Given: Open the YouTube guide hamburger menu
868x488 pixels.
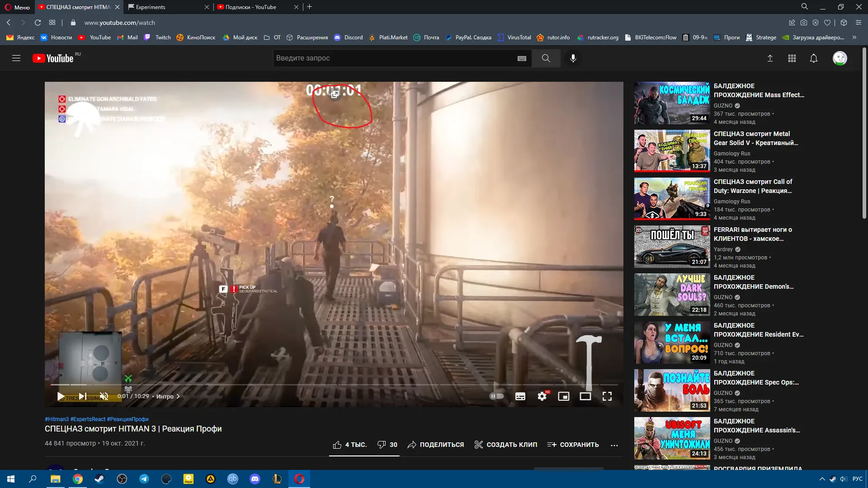Looking at the screenshot, I should click(16, 58).
